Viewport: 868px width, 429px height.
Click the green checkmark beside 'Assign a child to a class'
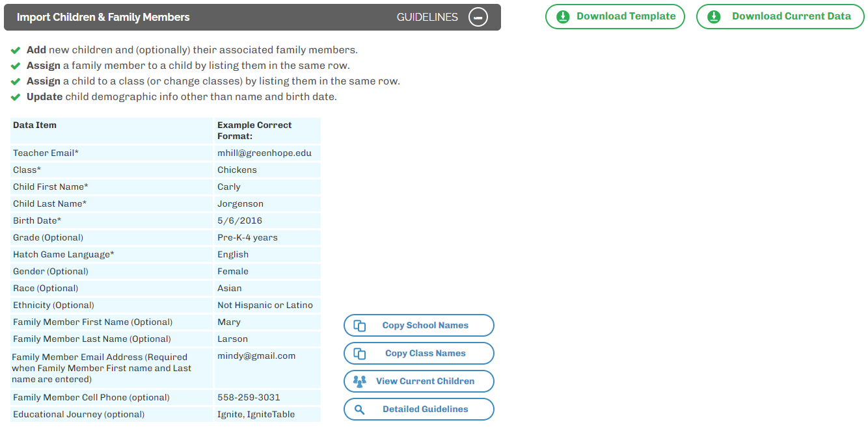pos(16,81)
